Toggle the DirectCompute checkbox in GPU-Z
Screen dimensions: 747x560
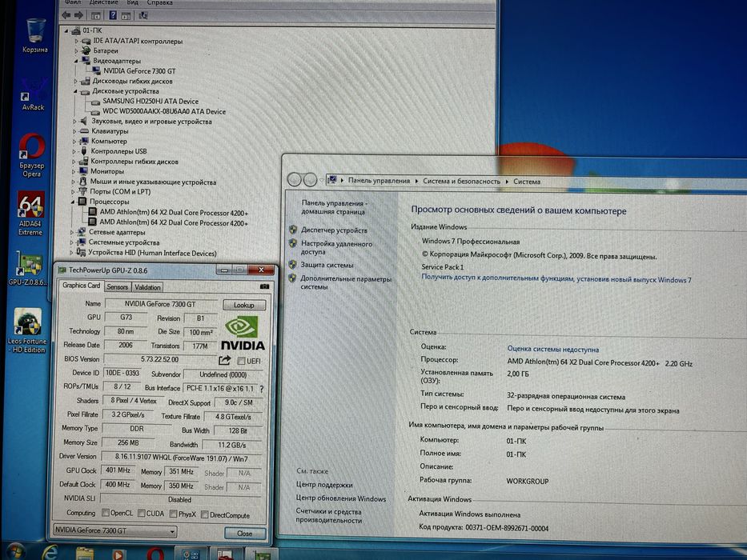coord(204,514)
